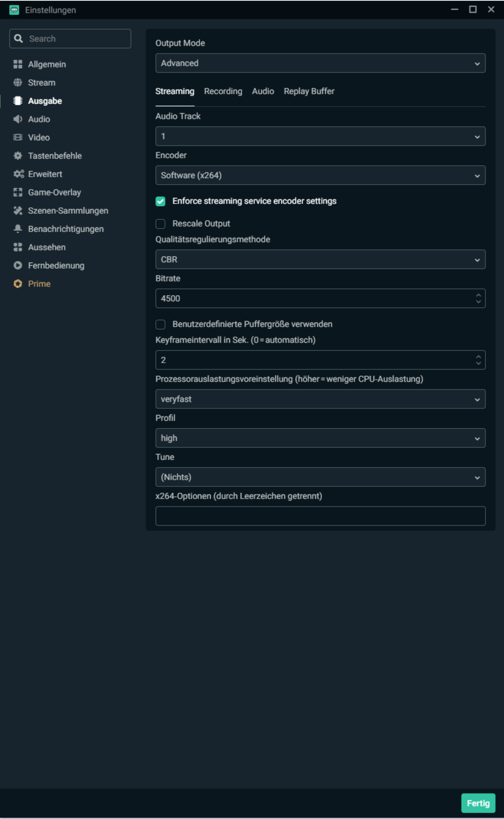Image resolution: width=504 pixels, height=819 pixels.
Task: Click the x264-Optionen text field
Action: point(320,516)
